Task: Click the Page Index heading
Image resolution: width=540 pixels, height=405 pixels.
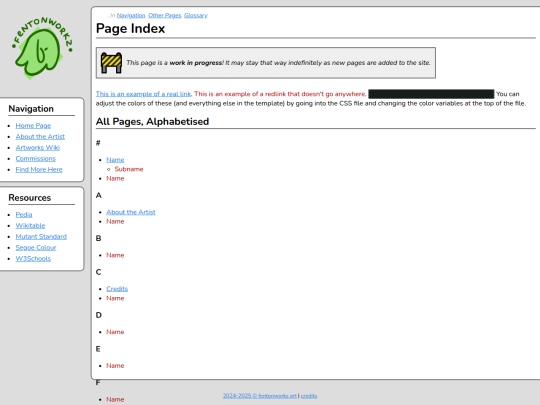Action: (131, 28)
